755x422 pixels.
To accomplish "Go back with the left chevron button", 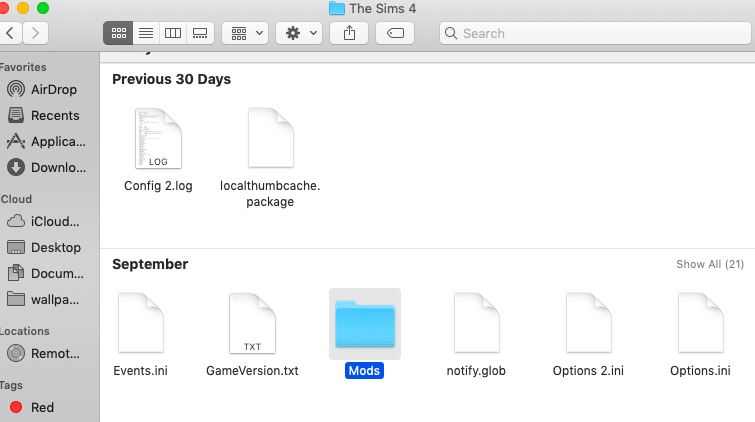I will tap(11, 33).
